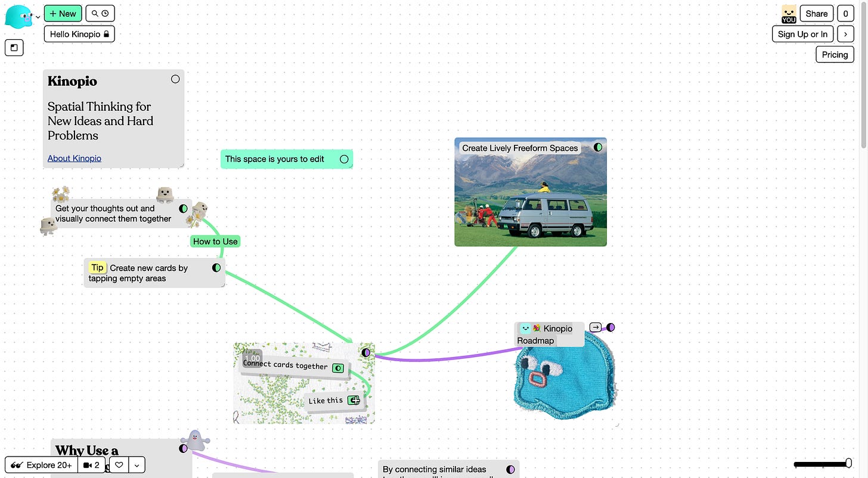
Task: Click the daisy sticker above Get your thoughts card
Action: (x=60, y=194)
